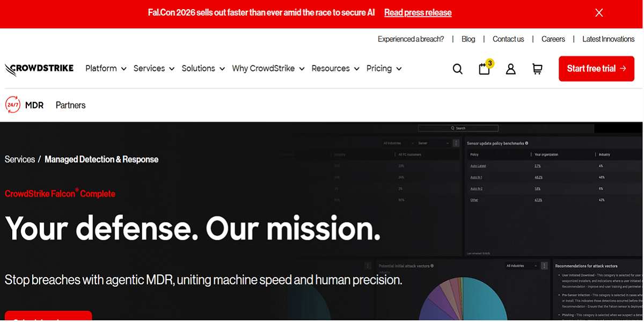Image resolution: width=644 pixels, height=322 pixels.
Task: Dismiss the red Fal.Con announcement banner
Action: tap(599, 13)
